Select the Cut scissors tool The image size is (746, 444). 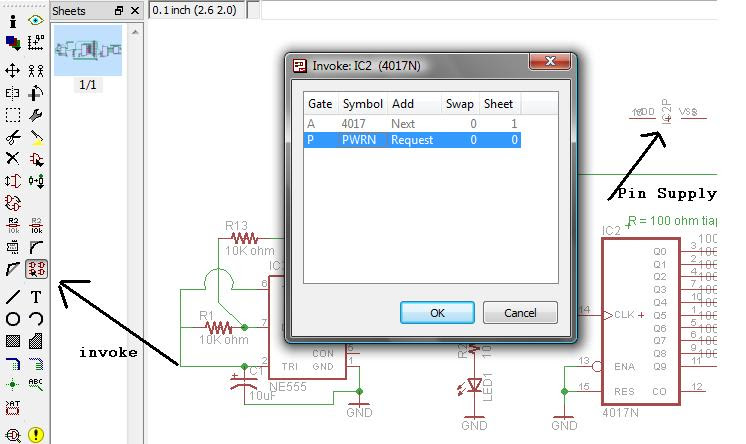13,138
